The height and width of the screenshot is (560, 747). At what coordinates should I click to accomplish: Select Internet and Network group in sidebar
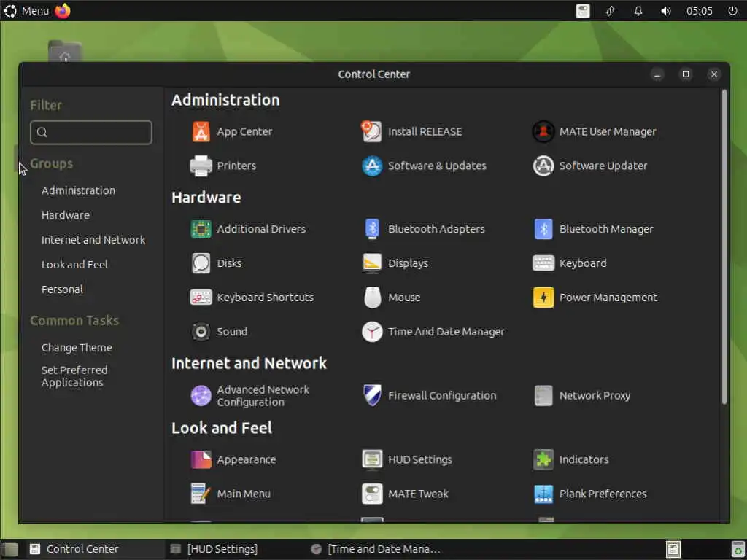[93, 240]
